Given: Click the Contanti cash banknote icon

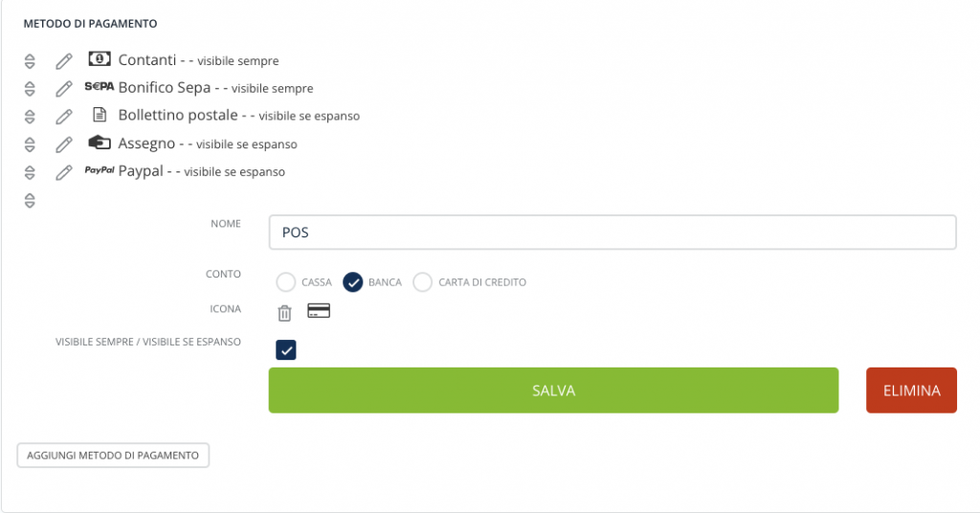Looking at the screenshot, I should click(x=100, y=58).
